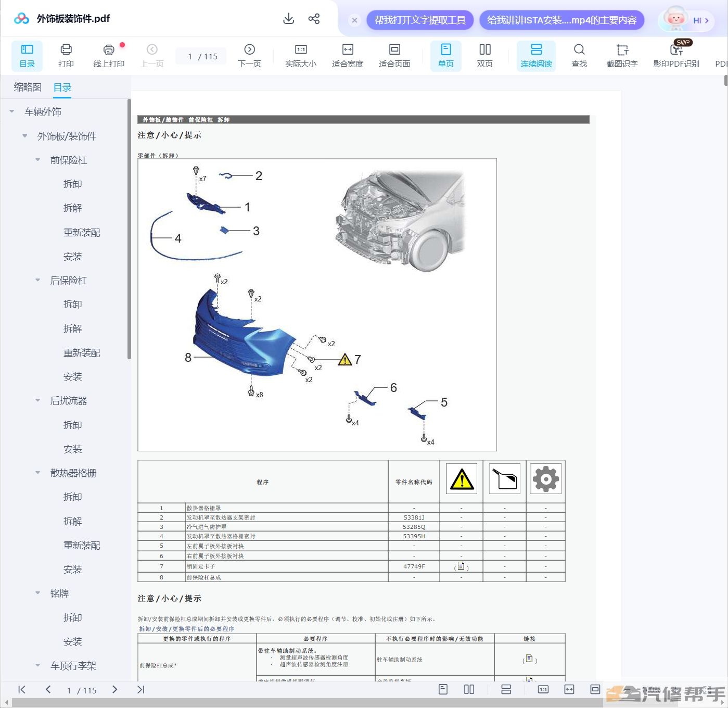Click the download icon in title bar
This screenshot has width=728, height=708.
tap(288, 19)
